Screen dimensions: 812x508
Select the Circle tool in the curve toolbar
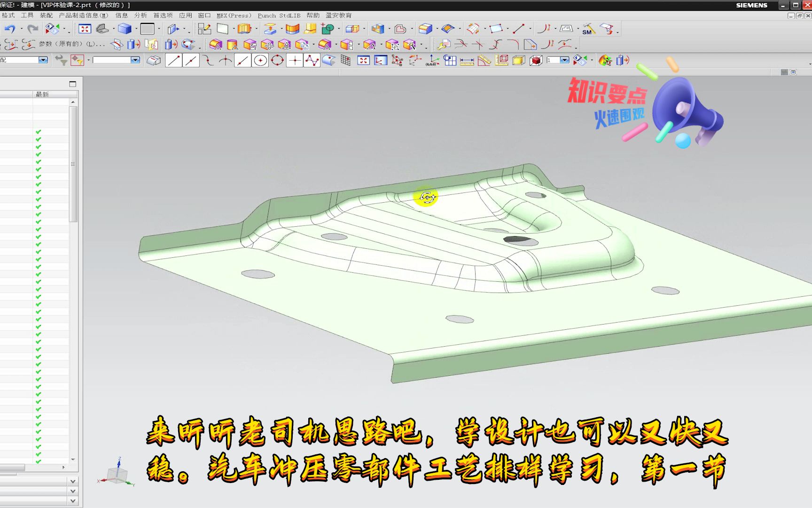(x=260, y=60)
